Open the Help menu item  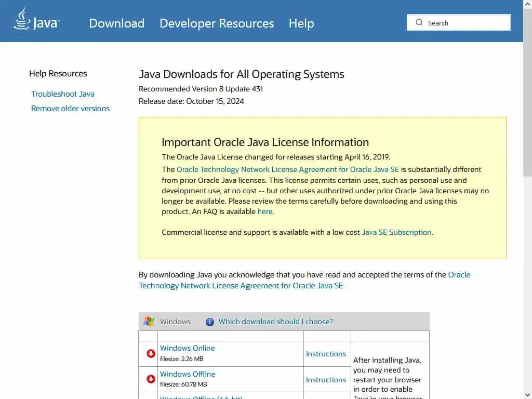(x=301, y=23)
